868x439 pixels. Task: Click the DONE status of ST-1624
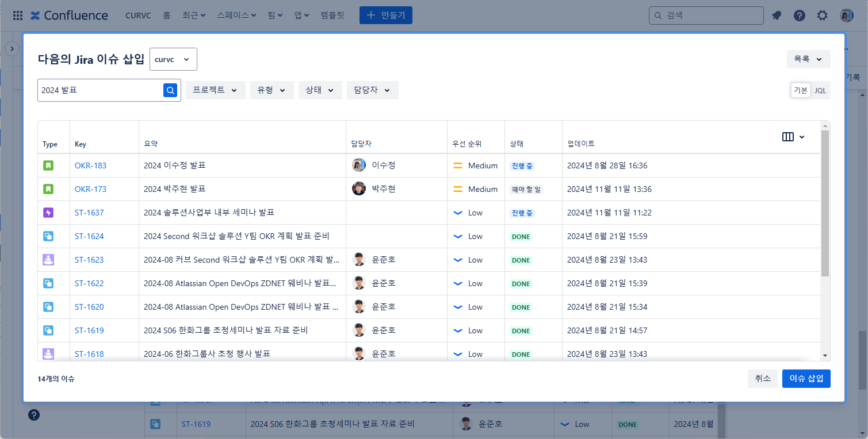tap(521, 237)
